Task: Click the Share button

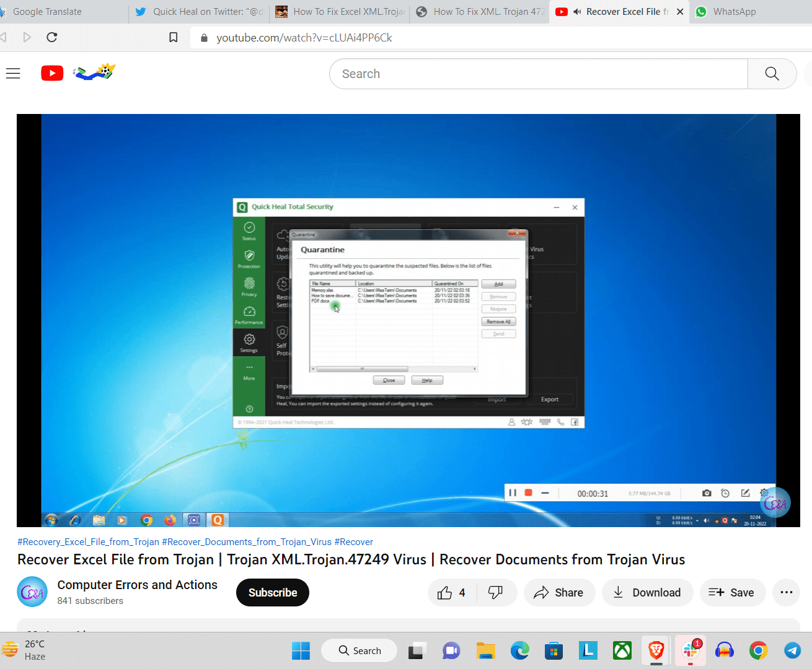Action: pos(558,593)
